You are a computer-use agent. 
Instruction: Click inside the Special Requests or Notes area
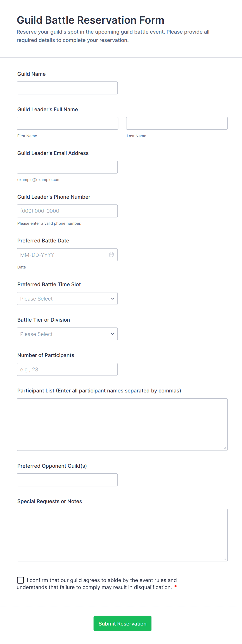pyautogui.click(x=122, y=535)
